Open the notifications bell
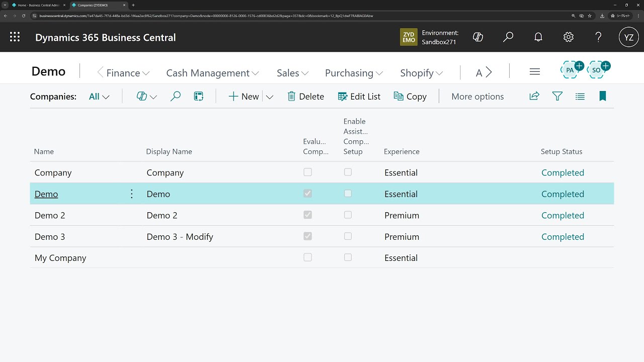 [538, 37]
